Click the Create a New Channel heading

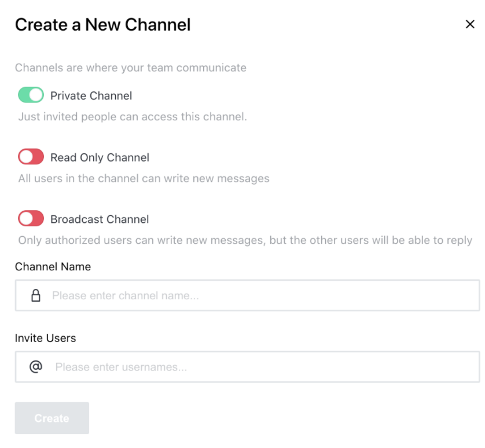[102, 25]
